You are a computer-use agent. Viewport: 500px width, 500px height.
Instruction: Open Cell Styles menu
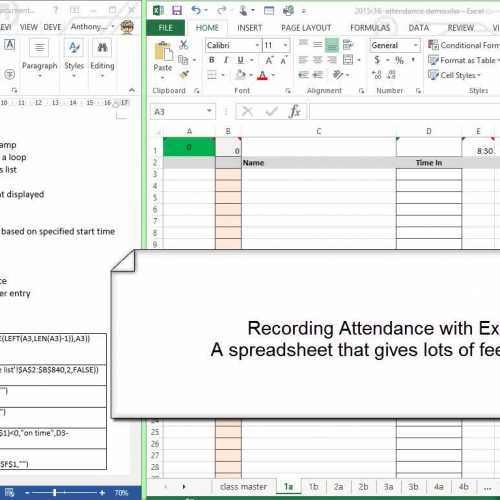click(x=455, y=75)
